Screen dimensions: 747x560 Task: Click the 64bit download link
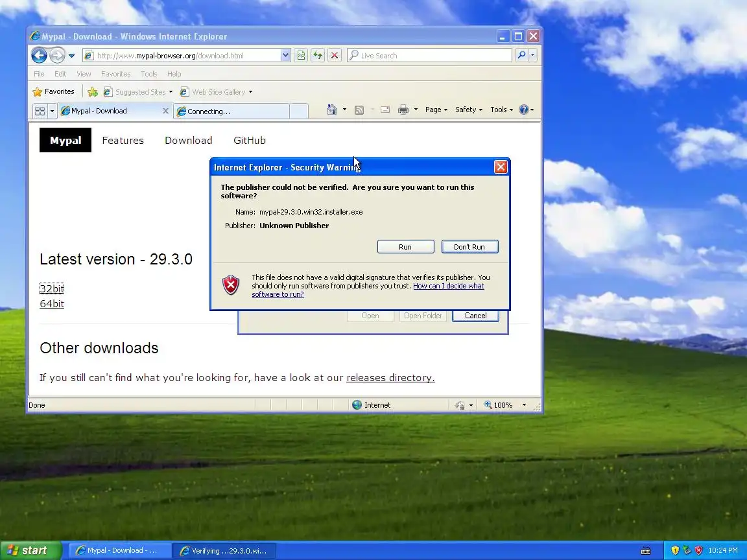coord(52,304)
